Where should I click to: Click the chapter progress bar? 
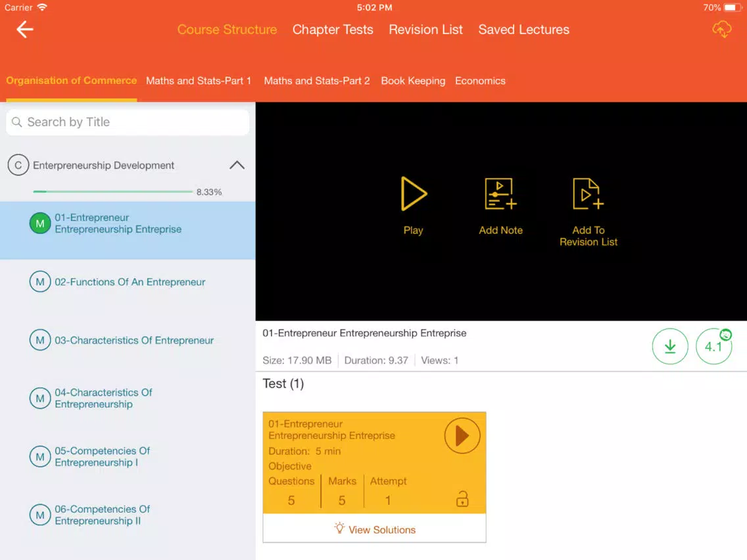pyautogui.click(x=113, y=191)
